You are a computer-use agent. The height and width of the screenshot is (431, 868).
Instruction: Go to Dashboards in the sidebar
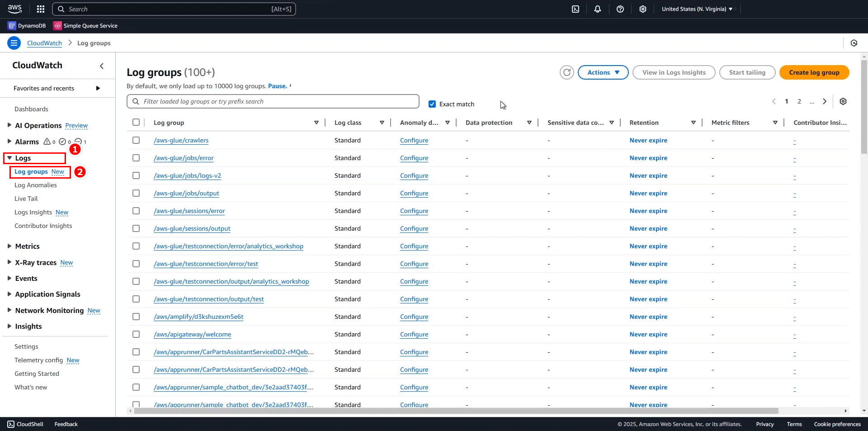pyautogui.click(x=31, y=109)
